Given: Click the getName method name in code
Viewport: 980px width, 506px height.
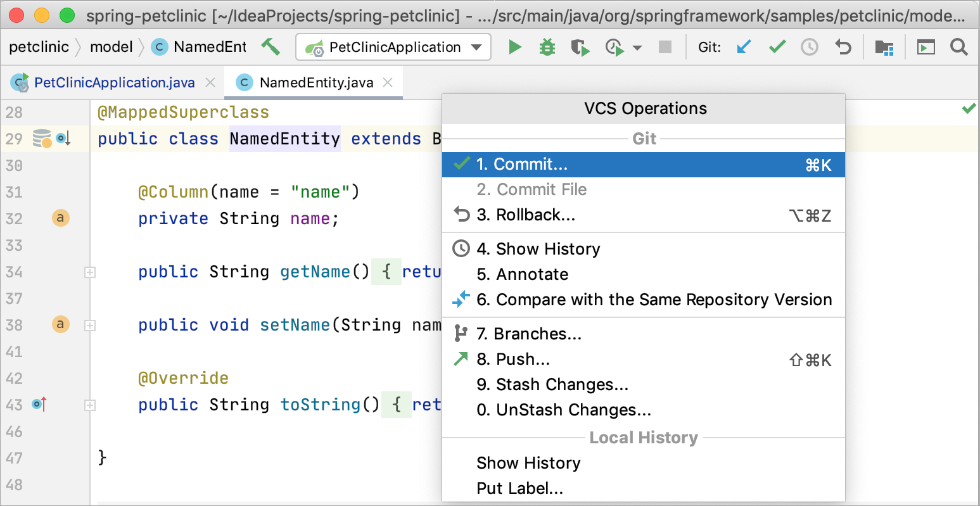Looking at the screenshot, I should 315,272.
